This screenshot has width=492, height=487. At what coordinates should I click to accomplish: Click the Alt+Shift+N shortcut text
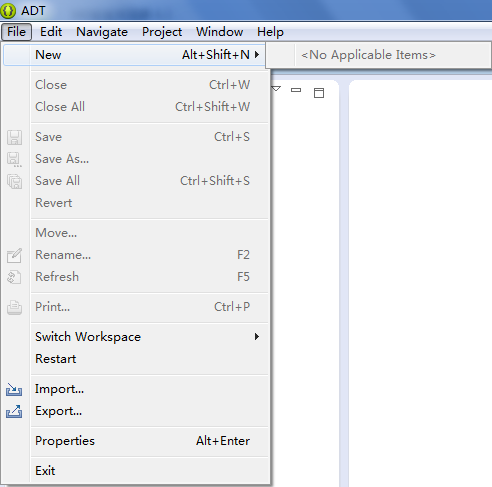point(216,54)
